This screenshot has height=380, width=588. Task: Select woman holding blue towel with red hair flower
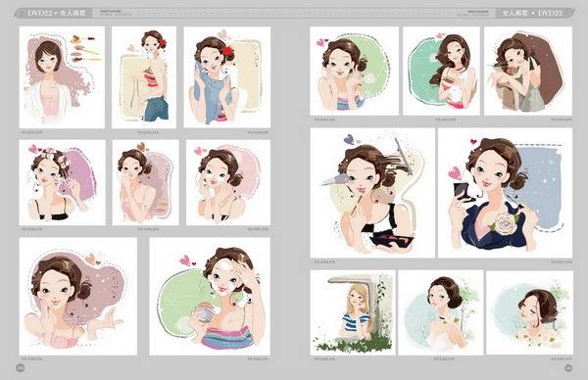point(227,77)
